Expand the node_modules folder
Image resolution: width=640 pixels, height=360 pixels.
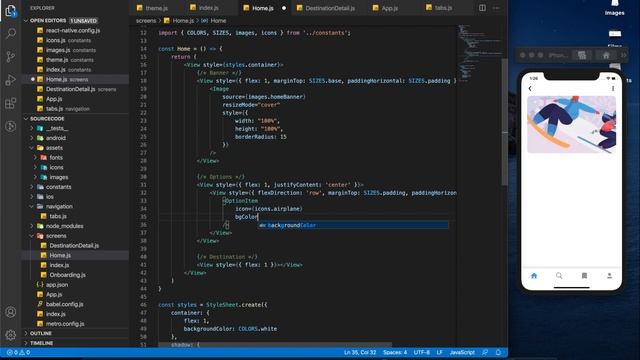[x=64, y=226]
